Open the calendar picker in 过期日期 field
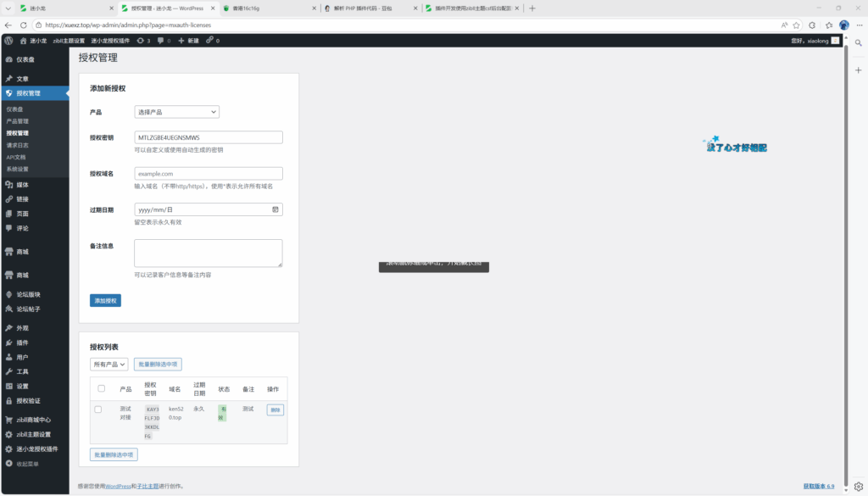Screen dimensions: 868x496 tap(275, 209)
